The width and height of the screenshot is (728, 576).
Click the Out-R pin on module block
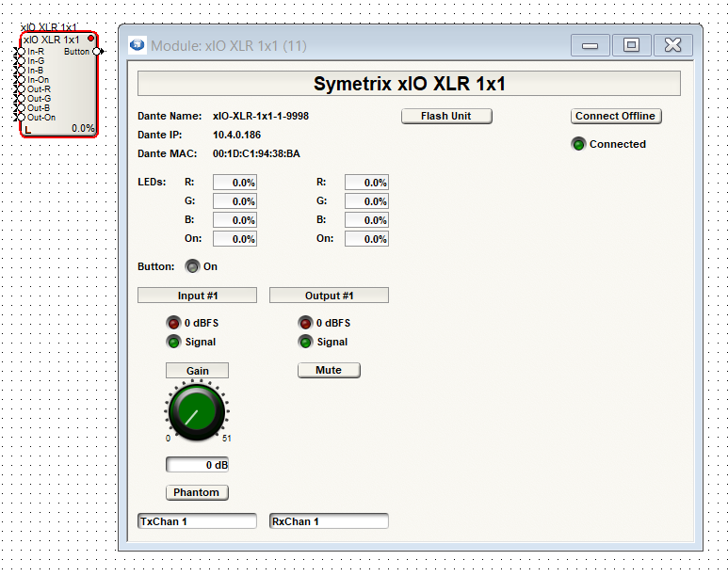click(x=20, y=89)
